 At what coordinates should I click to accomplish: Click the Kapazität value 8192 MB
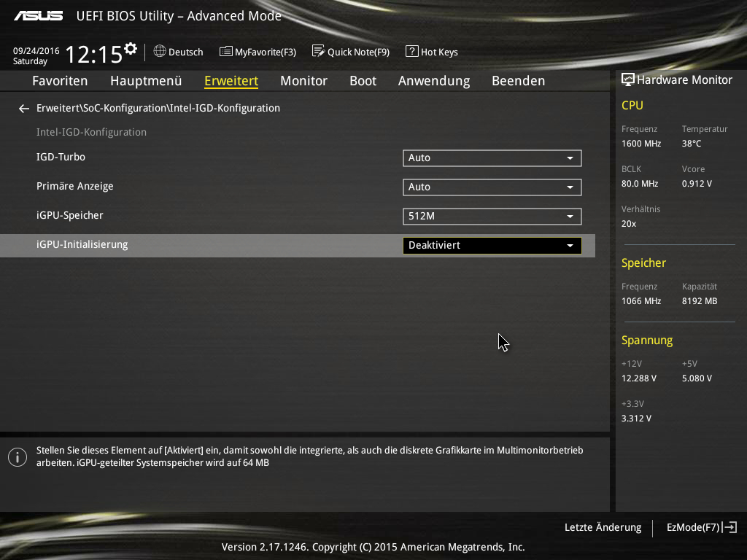(x=700, y=301)
